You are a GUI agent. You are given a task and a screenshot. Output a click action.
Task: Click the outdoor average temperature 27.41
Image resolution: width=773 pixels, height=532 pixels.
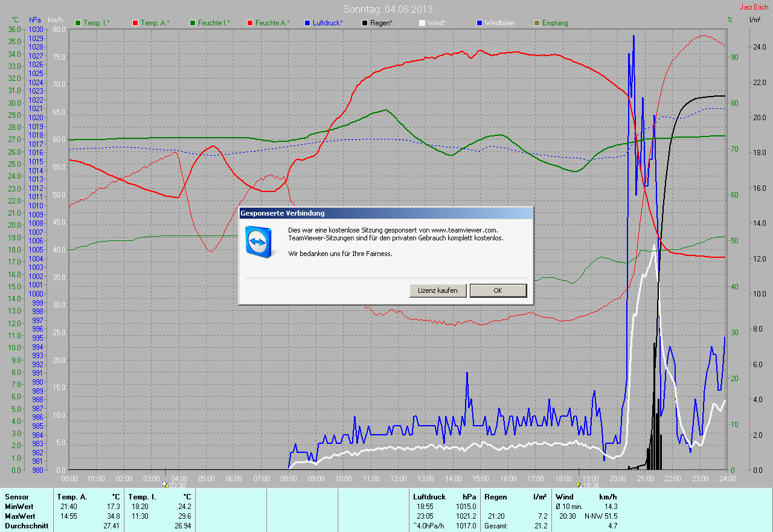coord(112,526)
